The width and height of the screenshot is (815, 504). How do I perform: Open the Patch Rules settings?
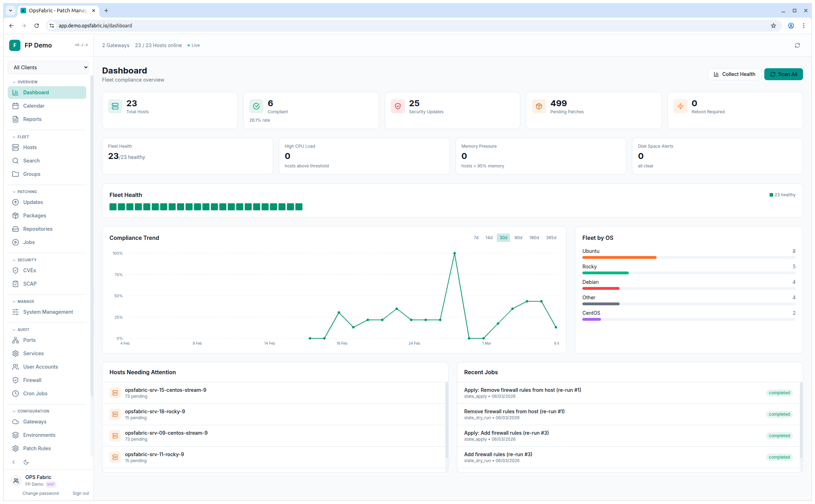(x=37, y=448)
